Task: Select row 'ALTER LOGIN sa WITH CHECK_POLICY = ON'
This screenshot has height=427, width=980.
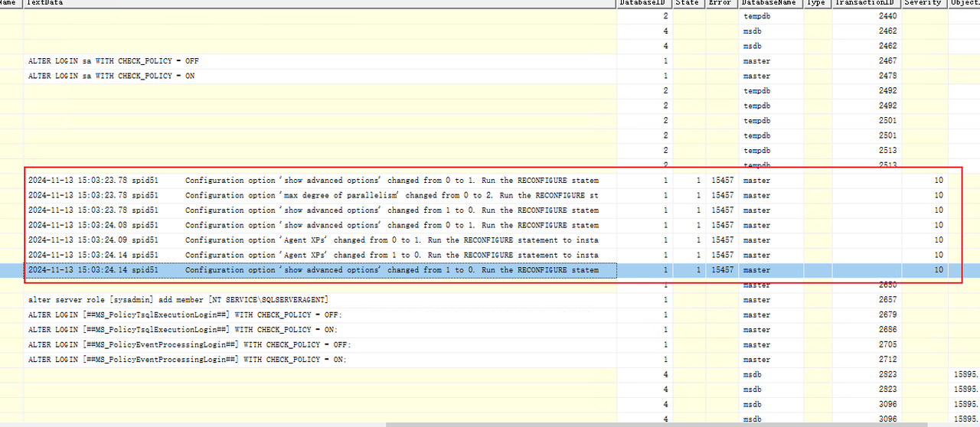Action: pos(112,76)
